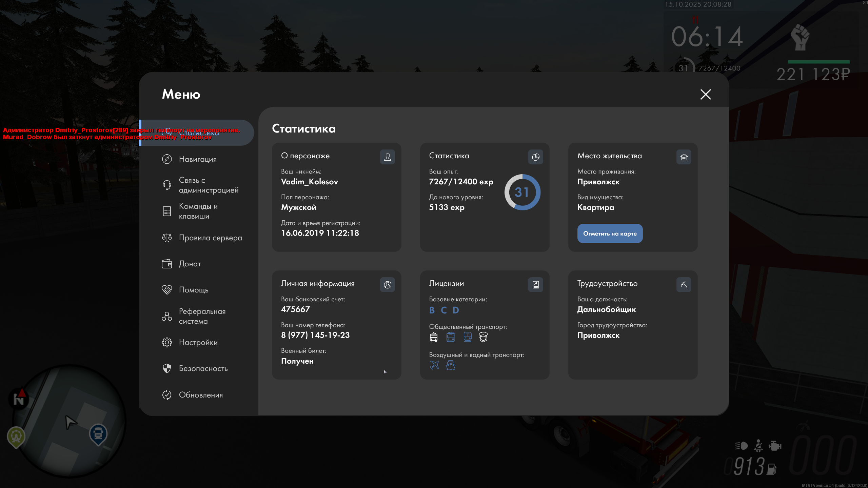Click the user circle icon in Личная информация

(387, 285)
